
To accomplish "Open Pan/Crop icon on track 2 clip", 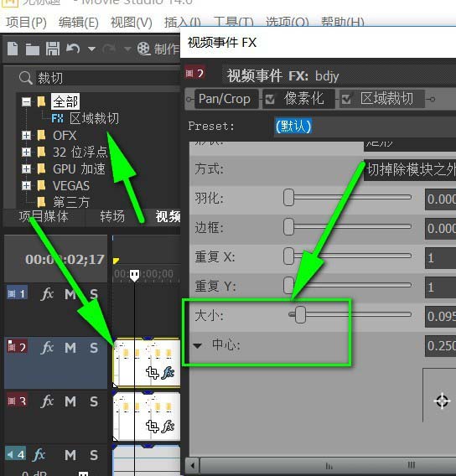I will coord(152,373).
